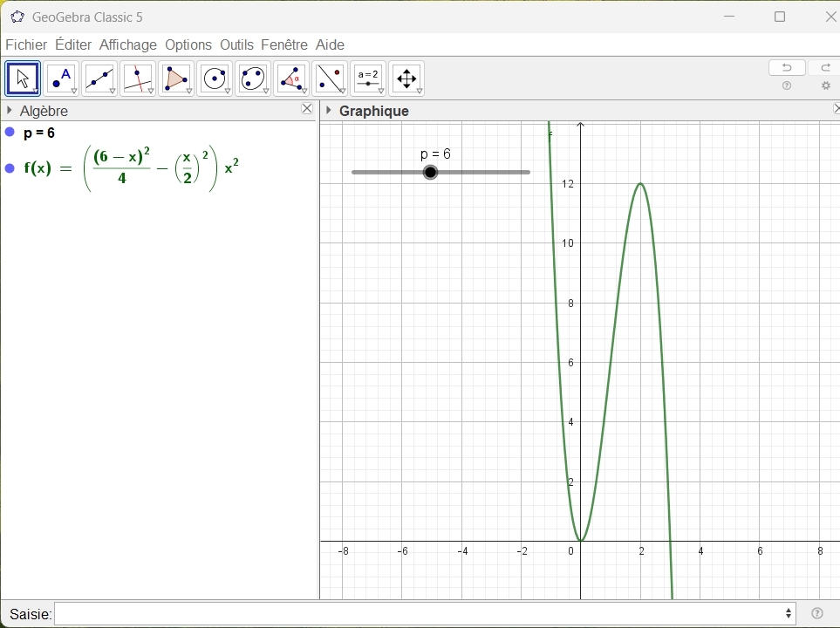
Task: Select the Ellipse conic tool
Action: click(x=253, y=78)
